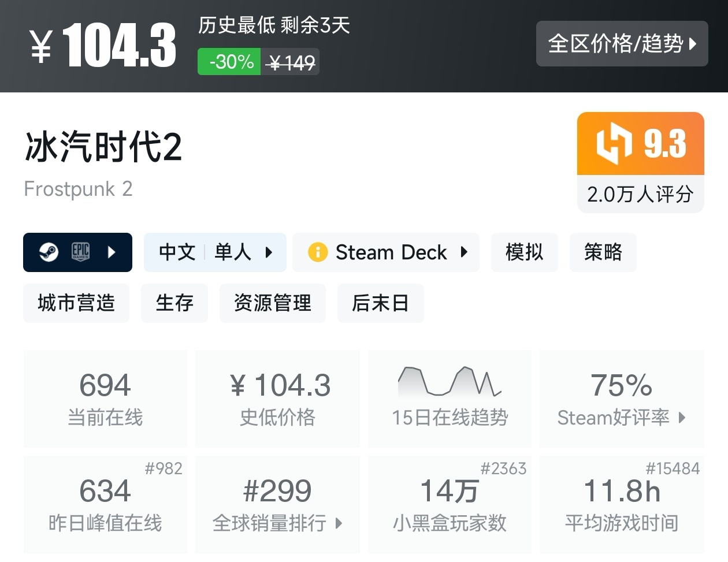Click the orange info icon beside Steam Deck
The image size is (728, 562).
pos(317,252)
